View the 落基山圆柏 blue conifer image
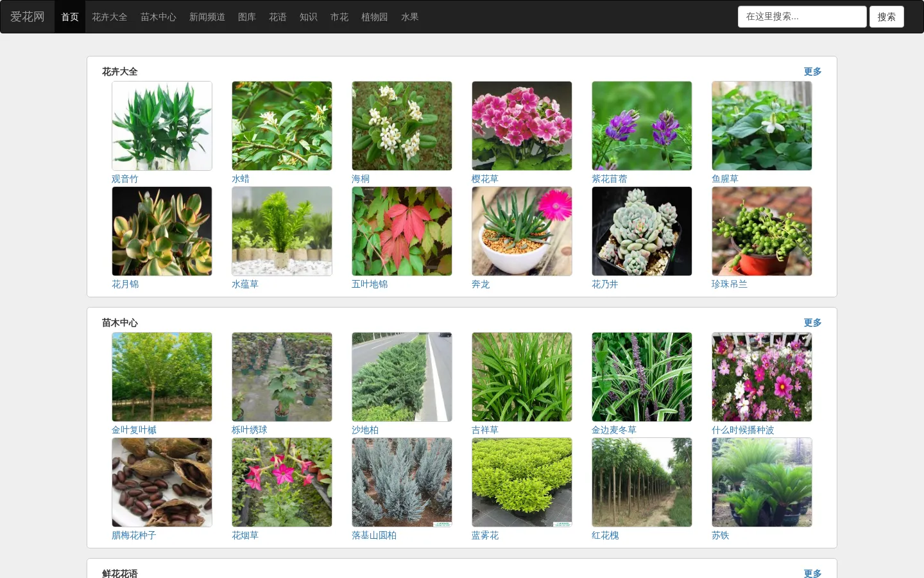Screen dimensions: 924x578 pos(402,482)
